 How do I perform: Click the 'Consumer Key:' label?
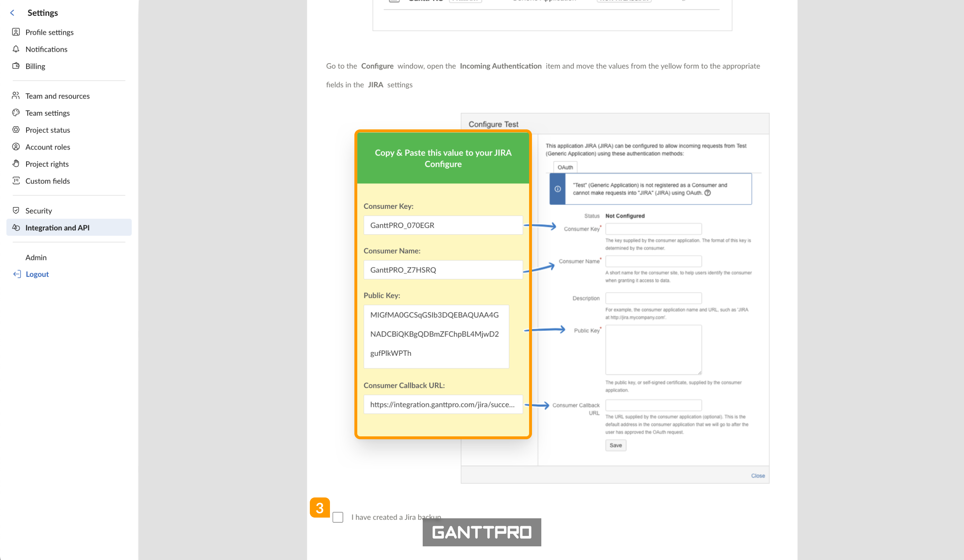click(x=388, y=206)
